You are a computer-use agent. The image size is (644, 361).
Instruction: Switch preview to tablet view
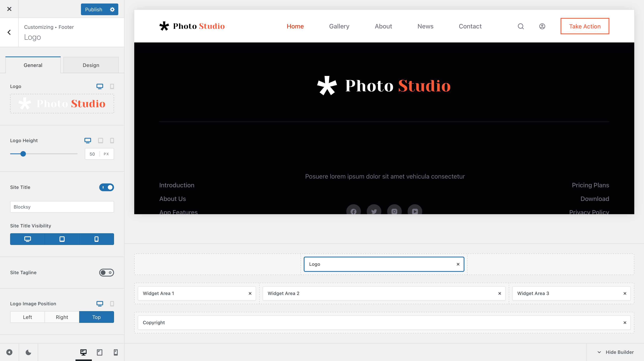tap(99, 352)
